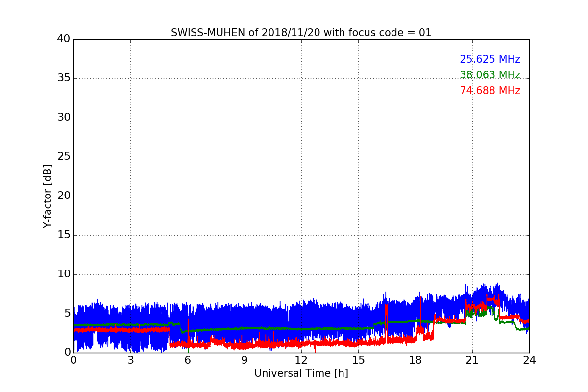Select the red '74.688 MHz' legend label
Screen dimensions: 588x392
[x=490, y=91]
